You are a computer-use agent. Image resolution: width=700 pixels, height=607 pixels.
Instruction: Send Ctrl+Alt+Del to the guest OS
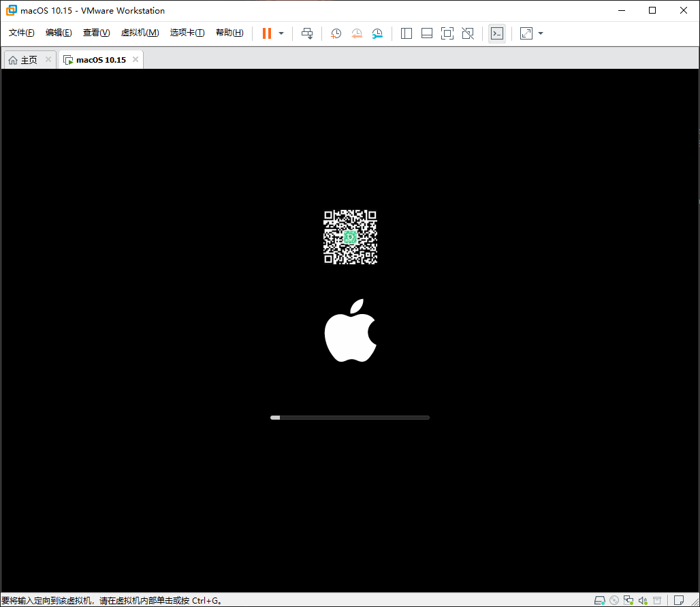(x=307, y=33)
